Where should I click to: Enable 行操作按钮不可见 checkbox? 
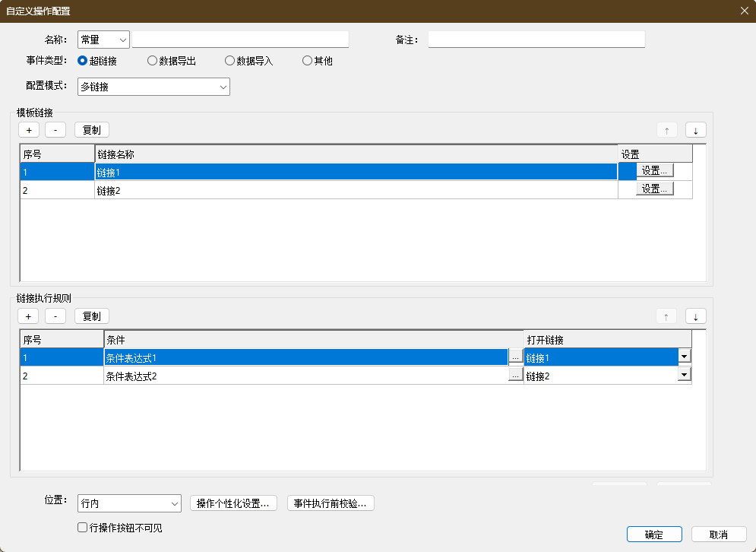pyautogui.click(x=83, y=528)
